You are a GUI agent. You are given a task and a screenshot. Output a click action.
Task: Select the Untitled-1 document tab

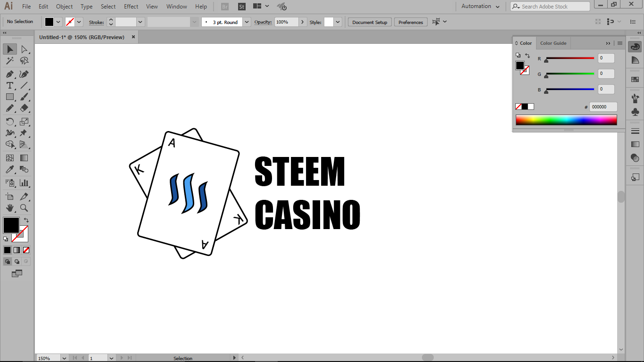pos(82,37)
